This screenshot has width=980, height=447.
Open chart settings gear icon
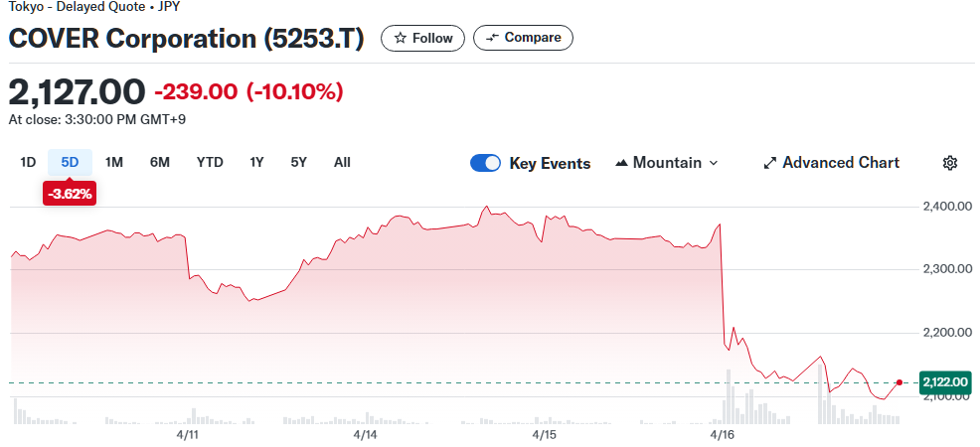tap(950, 163)
